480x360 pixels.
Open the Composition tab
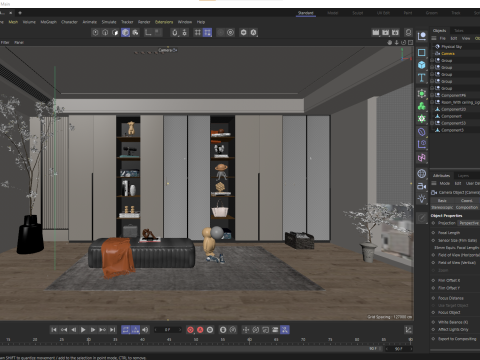(467, 207)
